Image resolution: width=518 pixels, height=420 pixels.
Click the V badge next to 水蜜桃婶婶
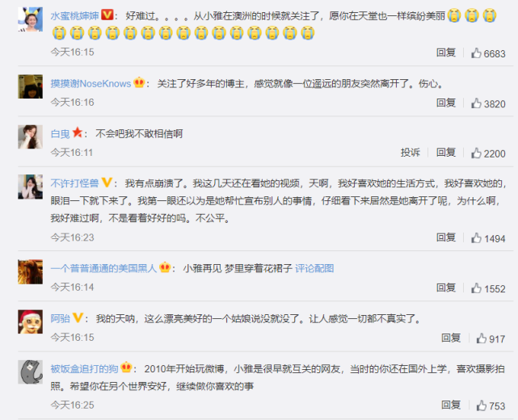click(107, 15)
